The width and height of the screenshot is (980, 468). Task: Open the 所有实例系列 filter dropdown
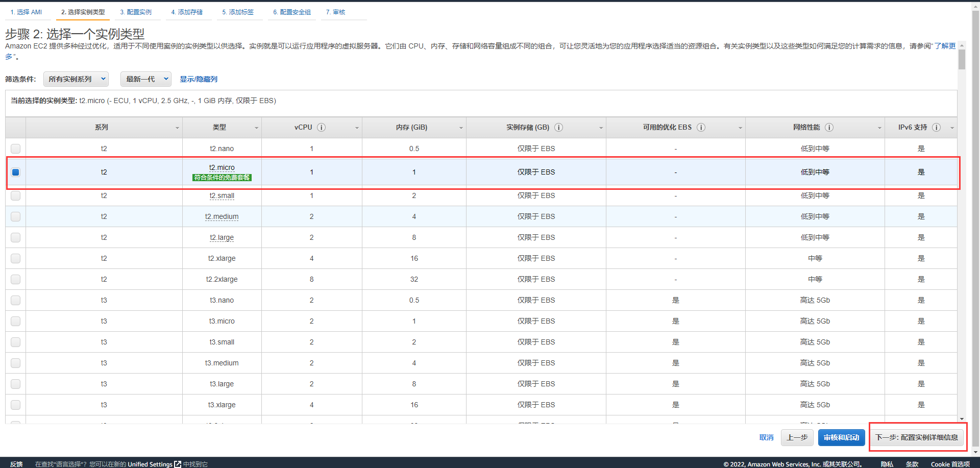click(x=76, y=79)
